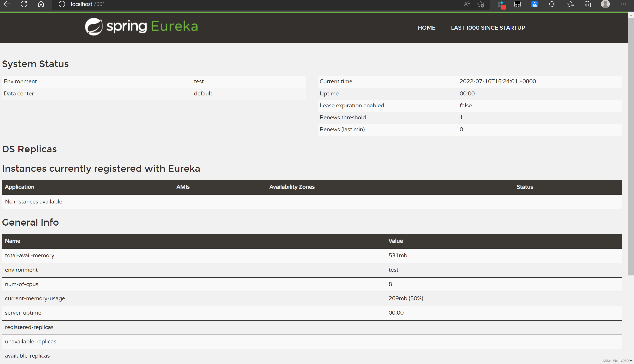Open browser Settings and more menu
The height and width of the screenshot is (364, 634).
coord(623,4)
